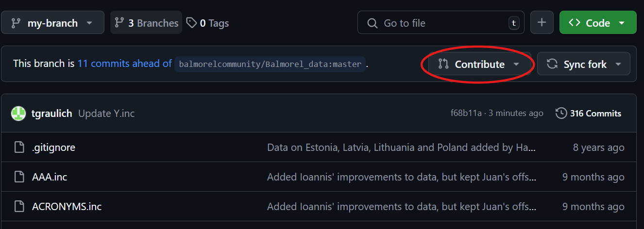Viewport: 644px width, 229px height.
Task: Open the .gitignore file
Action: pyautogui.click(x=53, y=147)
